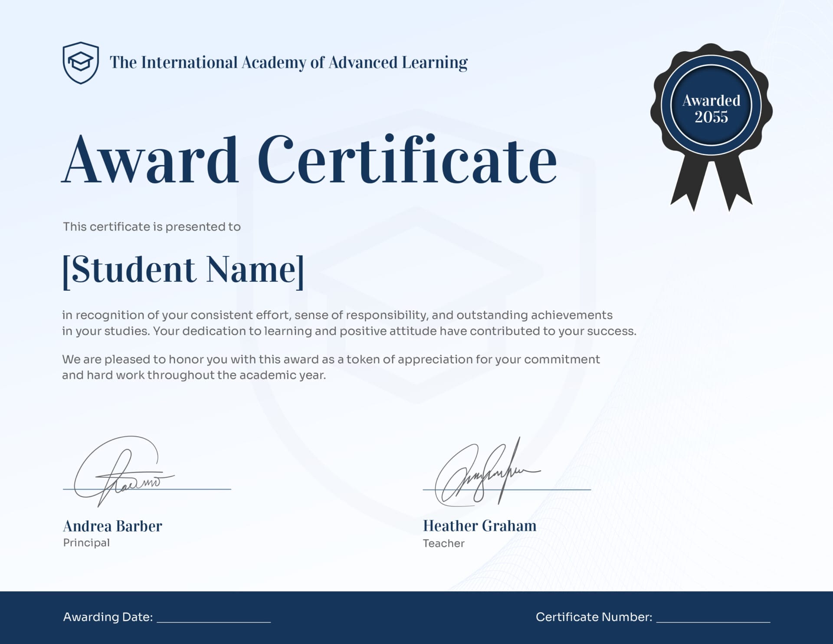Select 'This certificate is presented to' line
The height and width of the screenshot is (644, 833).
coord(152,227)
